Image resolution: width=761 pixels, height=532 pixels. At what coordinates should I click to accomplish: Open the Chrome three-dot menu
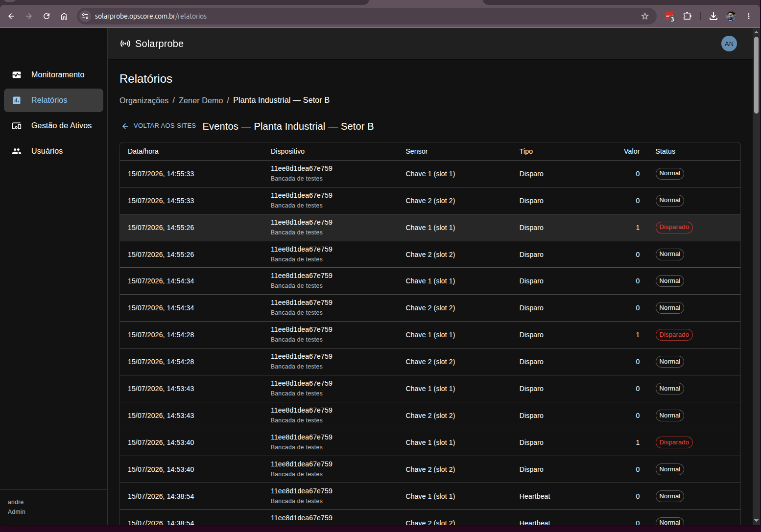click(x=749, y=16)
